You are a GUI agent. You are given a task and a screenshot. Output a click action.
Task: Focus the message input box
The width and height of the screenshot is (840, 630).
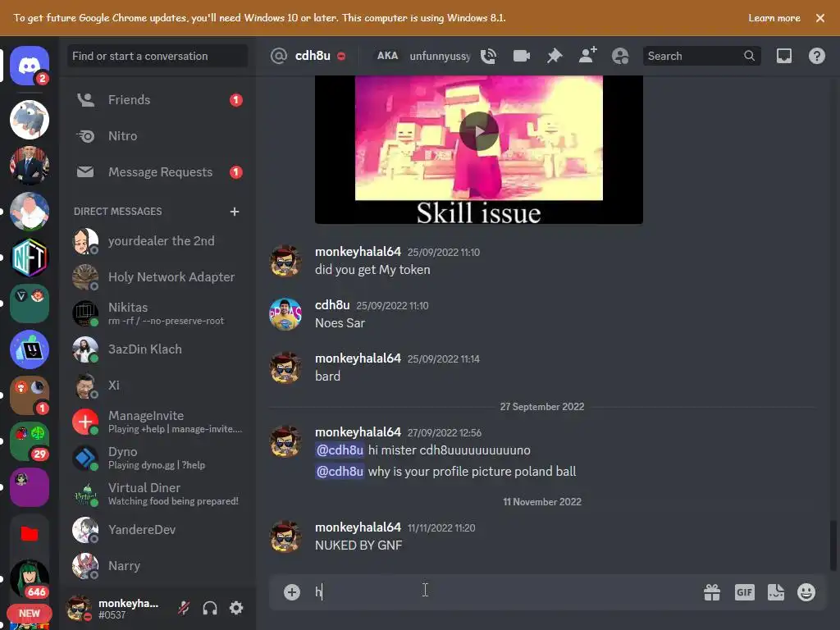(504, 592)
